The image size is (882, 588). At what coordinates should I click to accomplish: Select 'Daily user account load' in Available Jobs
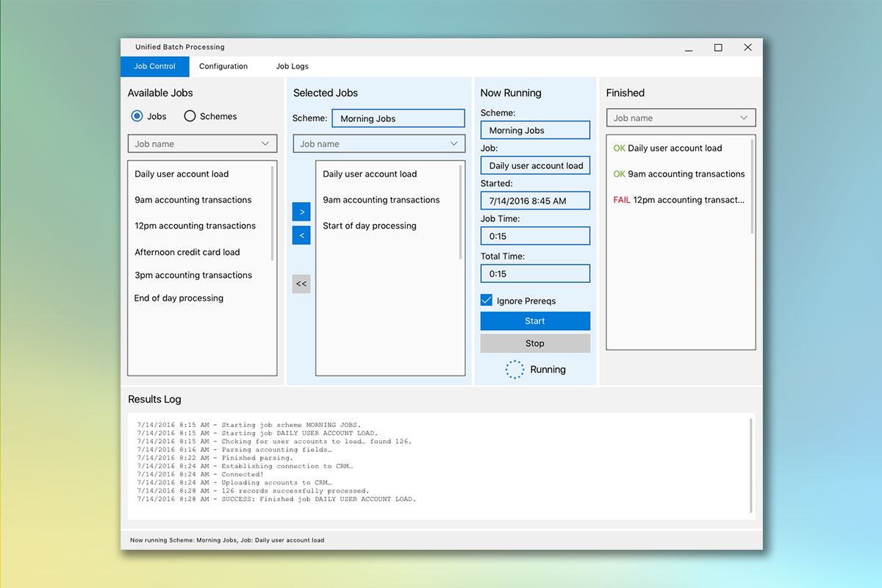[182, 174]
